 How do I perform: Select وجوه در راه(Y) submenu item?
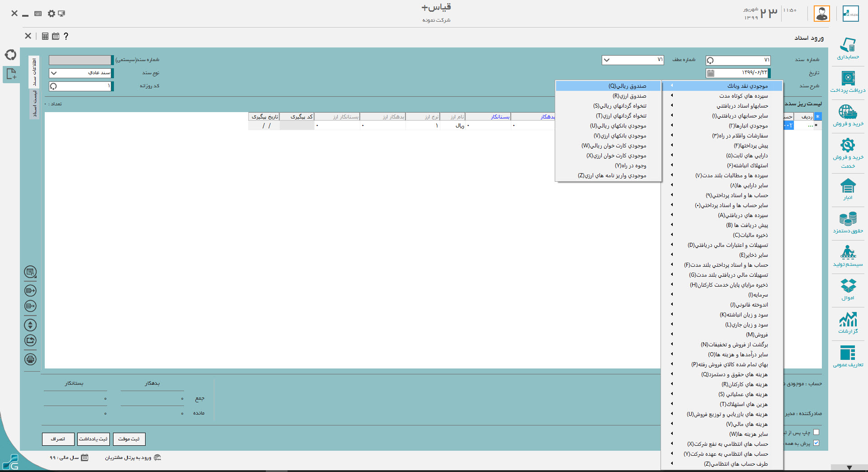608,165
